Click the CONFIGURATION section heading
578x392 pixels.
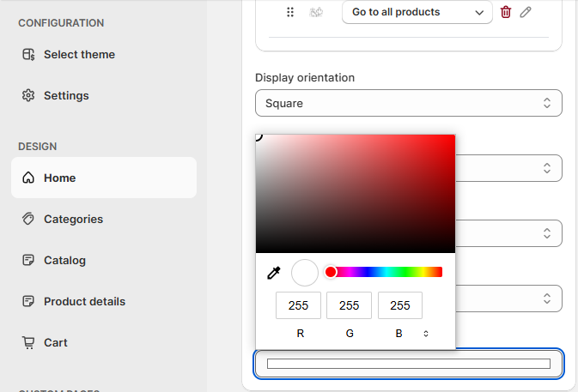61,23
